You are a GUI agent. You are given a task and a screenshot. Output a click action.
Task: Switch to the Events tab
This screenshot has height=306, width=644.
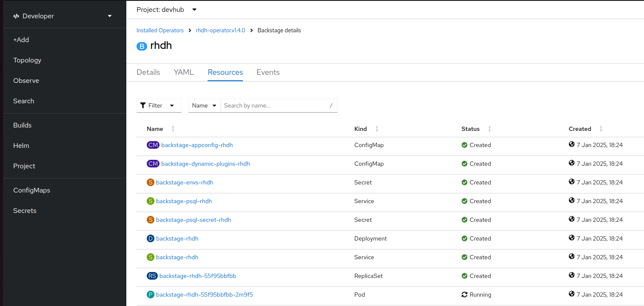coord(268,72)
